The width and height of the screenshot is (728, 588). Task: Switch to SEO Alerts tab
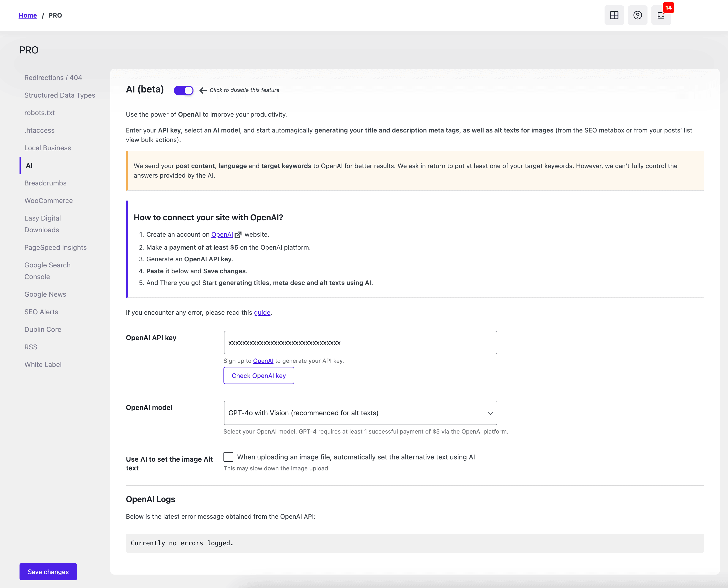[41, 312]
